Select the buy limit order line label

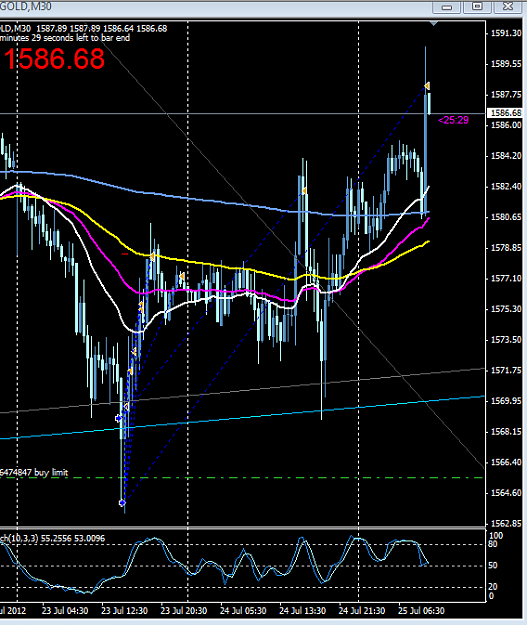(x=34, y=473)
